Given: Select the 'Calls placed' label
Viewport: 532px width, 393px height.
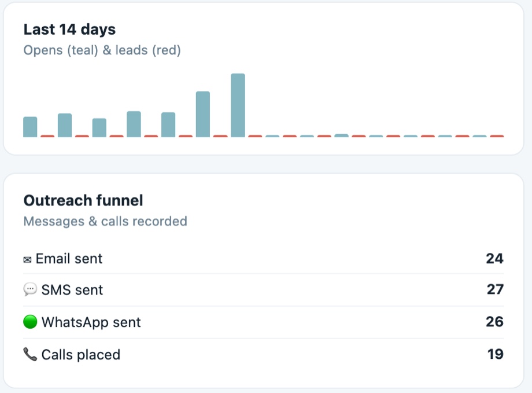Looking at the screenshot, I should click(81, 355).
